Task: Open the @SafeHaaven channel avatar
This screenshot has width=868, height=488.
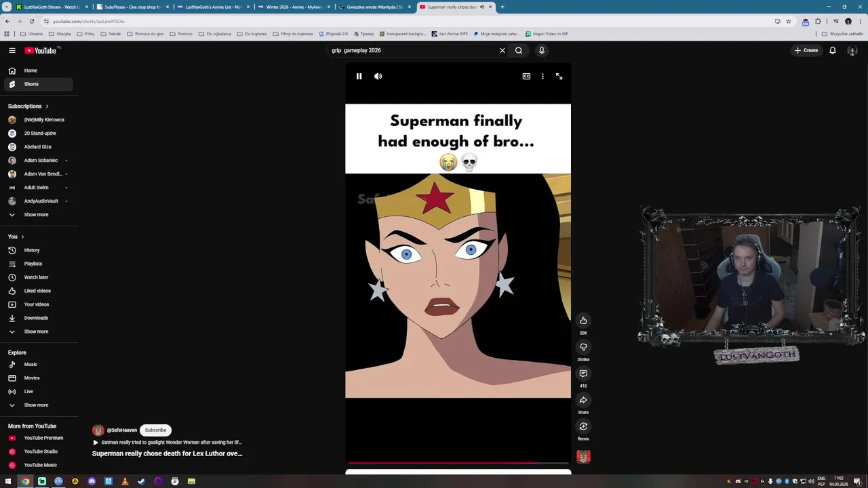Action: [x=98, y=430]
